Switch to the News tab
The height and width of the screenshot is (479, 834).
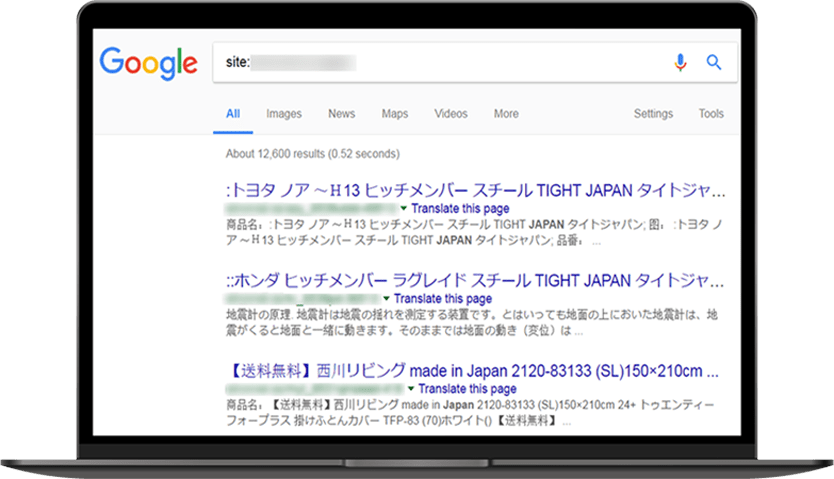341,114
